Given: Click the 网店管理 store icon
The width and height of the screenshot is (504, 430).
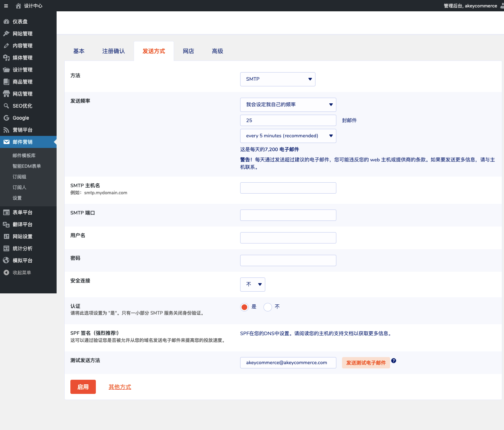Looking at the screenshot, I should (x=6, y=94).
